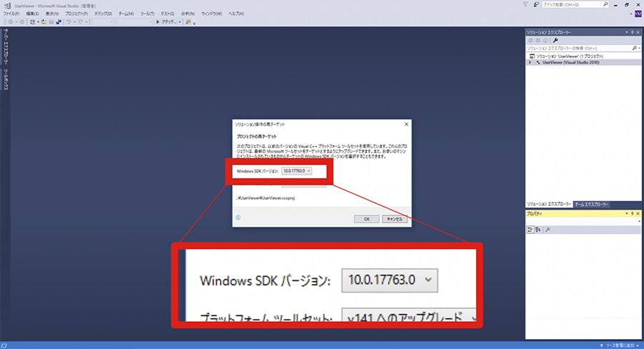Viewport: 644px width, 349px height.
Task: Open the ウィンドウ(W) menu
Action: (x=212, y=14)
